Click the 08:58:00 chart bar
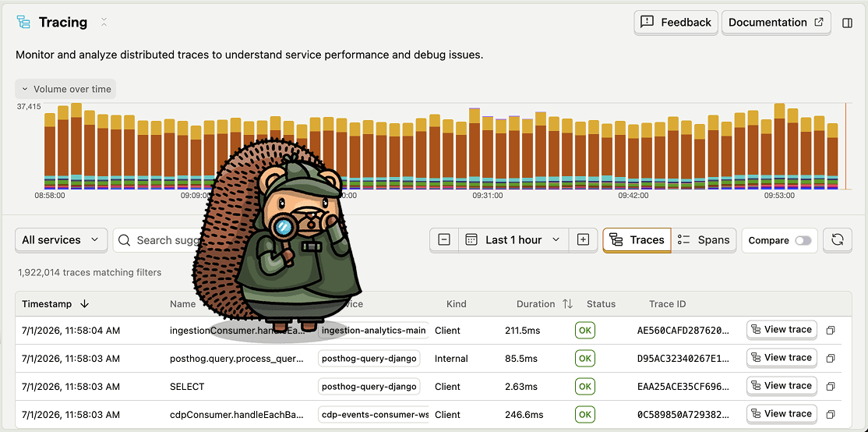This screenshot has height=432, width=868. 50,151
